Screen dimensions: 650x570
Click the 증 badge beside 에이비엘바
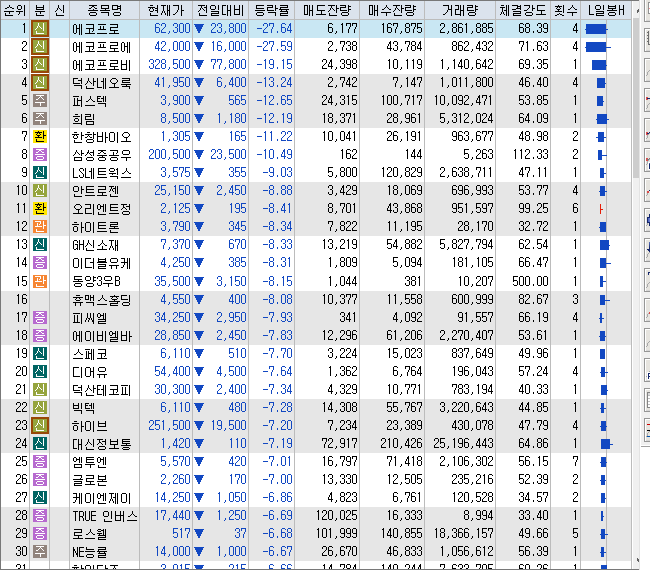coord(40,335)
